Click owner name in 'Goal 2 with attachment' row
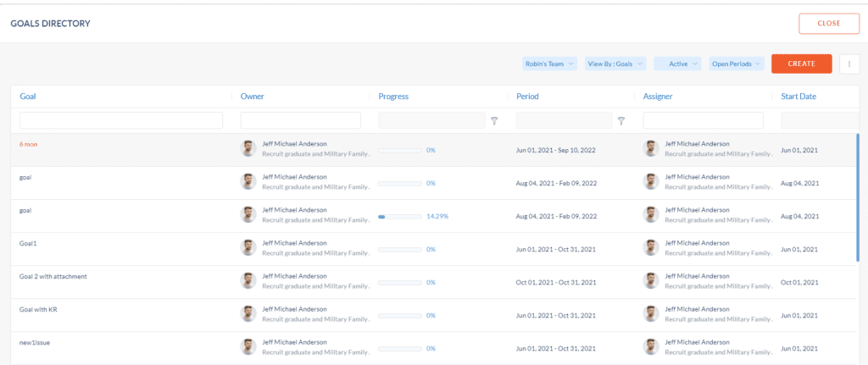Screen dimensions: 868x365 click(294, 277)
